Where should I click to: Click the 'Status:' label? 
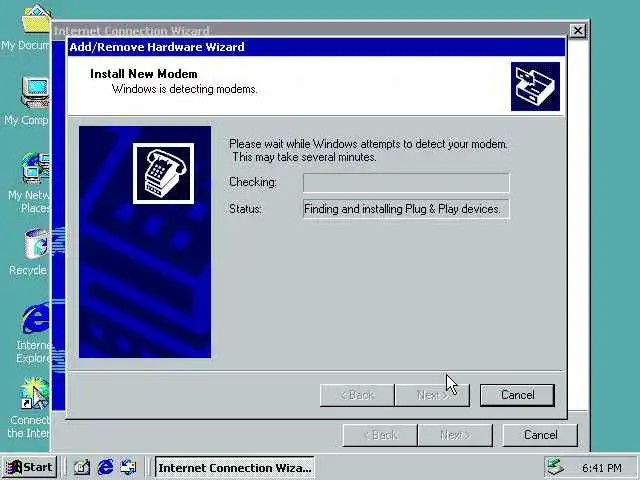[x=245, y=209]
